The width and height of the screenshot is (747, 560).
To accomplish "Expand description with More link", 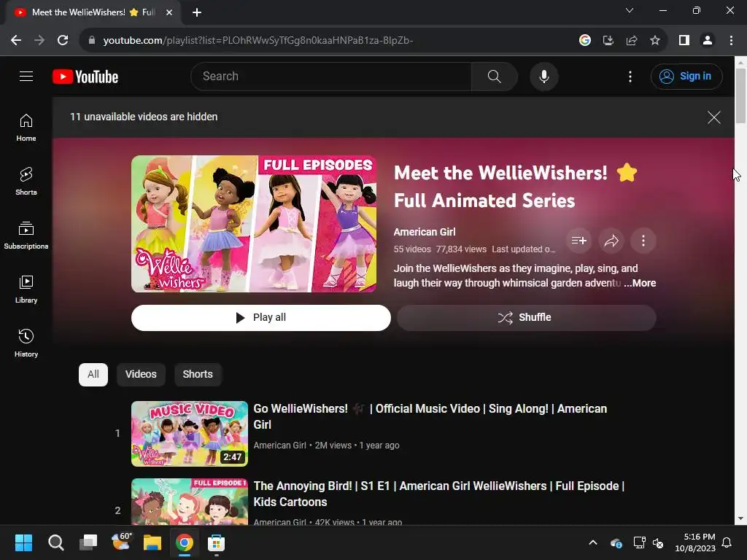I will [640, 283].
